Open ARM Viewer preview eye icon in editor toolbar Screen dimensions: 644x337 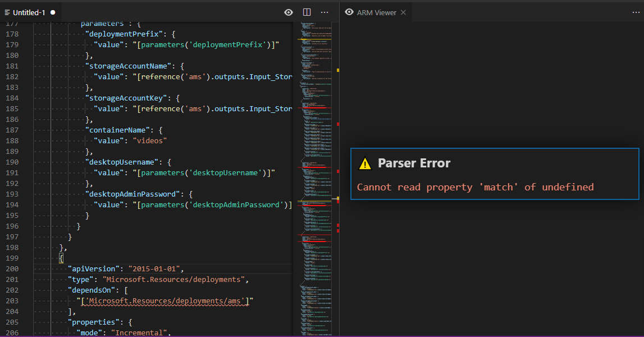click(x=289, y=12)
